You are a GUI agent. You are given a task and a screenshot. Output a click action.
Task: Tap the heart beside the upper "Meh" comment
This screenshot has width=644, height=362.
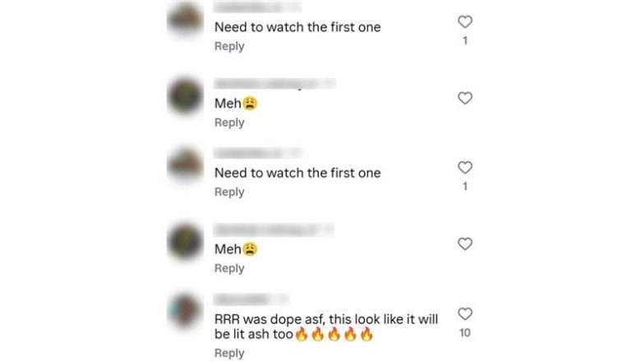tap(465, 99)
